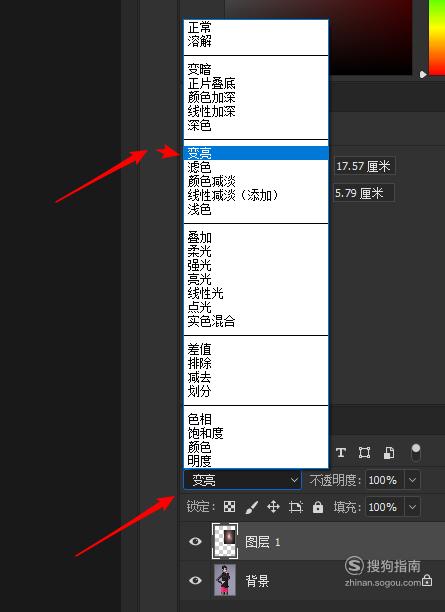Pick 点光 blend mode
Screen dimensions: 445x612
tap(256, 308)
